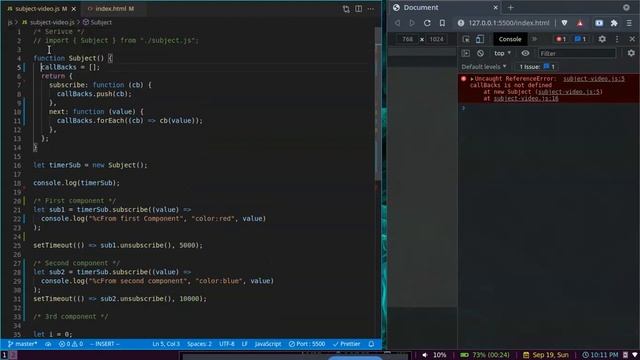Go back in the browser
The width and height of the screenshot is (640, 360).
pos(397,23)
